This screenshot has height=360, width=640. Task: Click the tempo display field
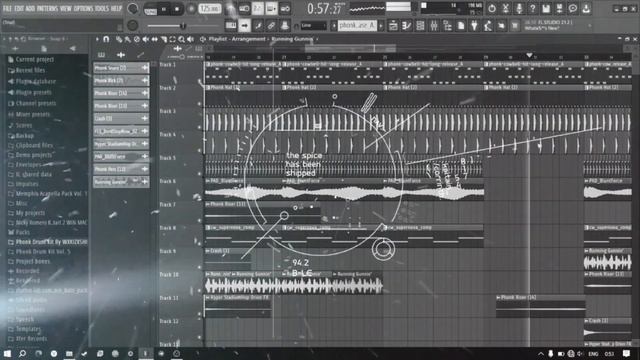click(x=210, y=9)
